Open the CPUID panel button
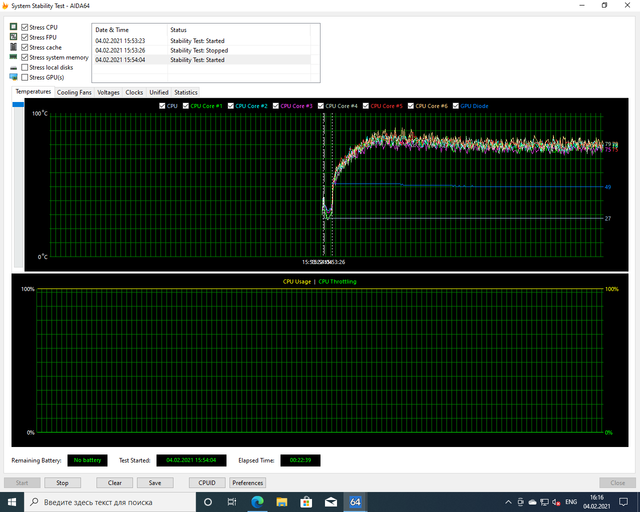Screen dimensions: 640x512 tap(207, 483)
